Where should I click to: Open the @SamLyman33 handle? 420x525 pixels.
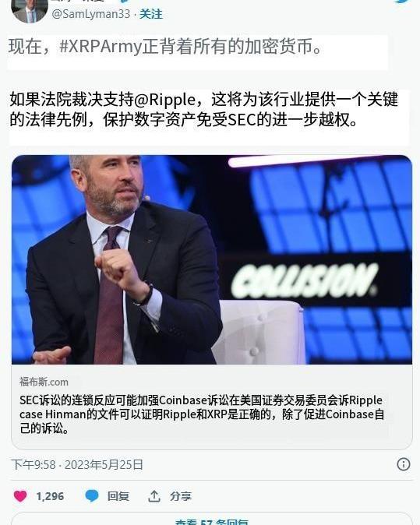[x=91, y=14]
